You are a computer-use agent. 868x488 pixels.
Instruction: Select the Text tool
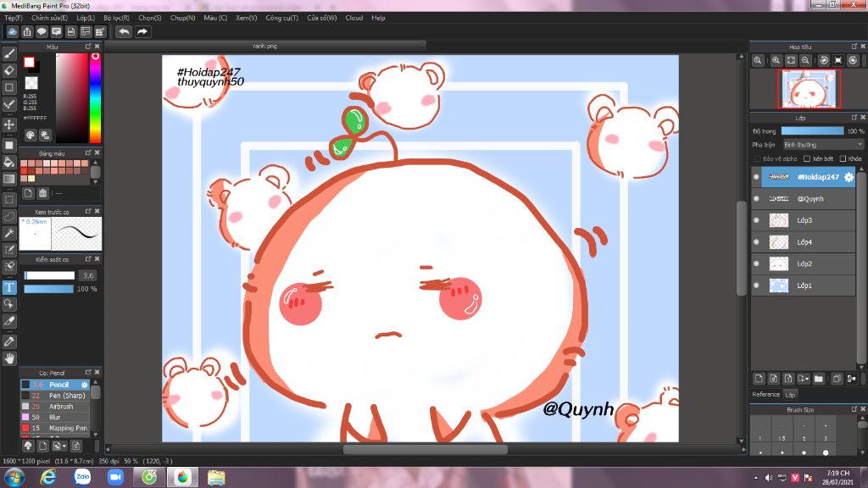point(8,287)
